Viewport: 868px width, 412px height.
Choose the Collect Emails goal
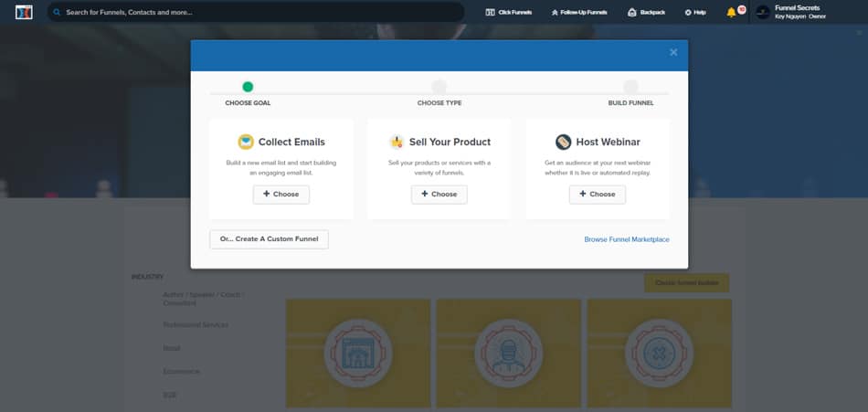point(281,195)
